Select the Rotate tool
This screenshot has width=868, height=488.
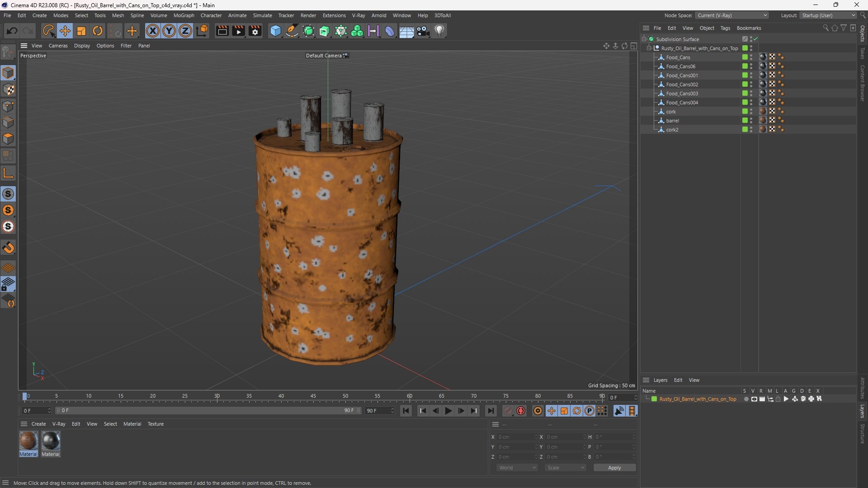[98, 31]
